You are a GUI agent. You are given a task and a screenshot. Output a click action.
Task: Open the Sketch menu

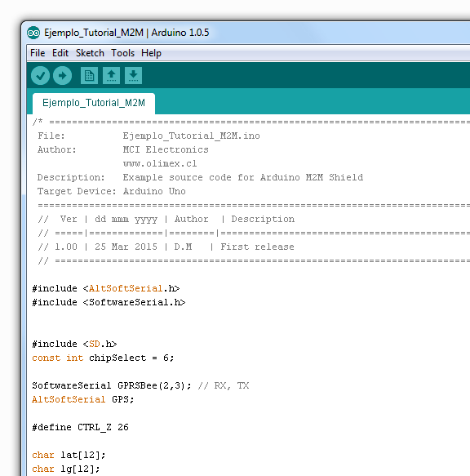pos(90,53)
